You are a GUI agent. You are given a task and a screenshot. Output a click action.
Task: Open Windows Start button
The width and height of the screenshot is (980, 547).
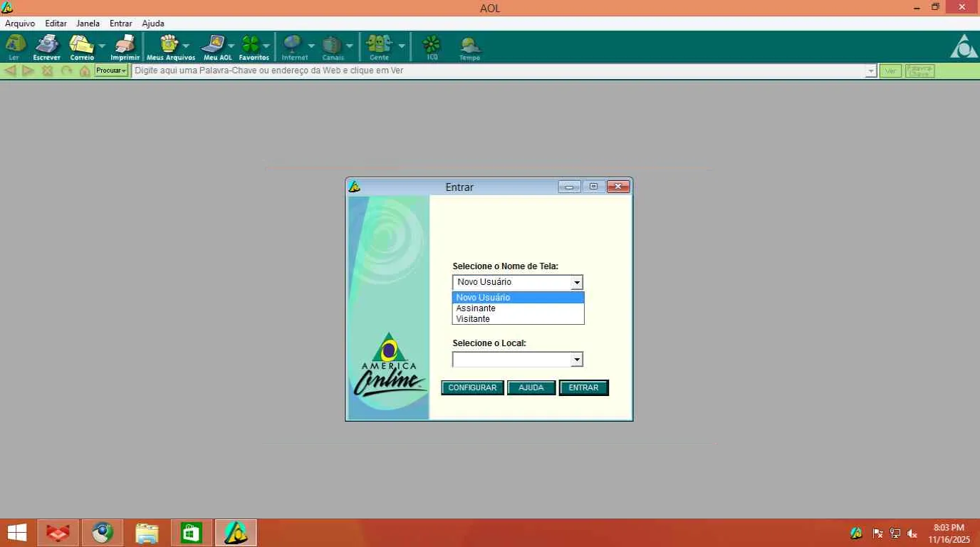pos(16,532)
